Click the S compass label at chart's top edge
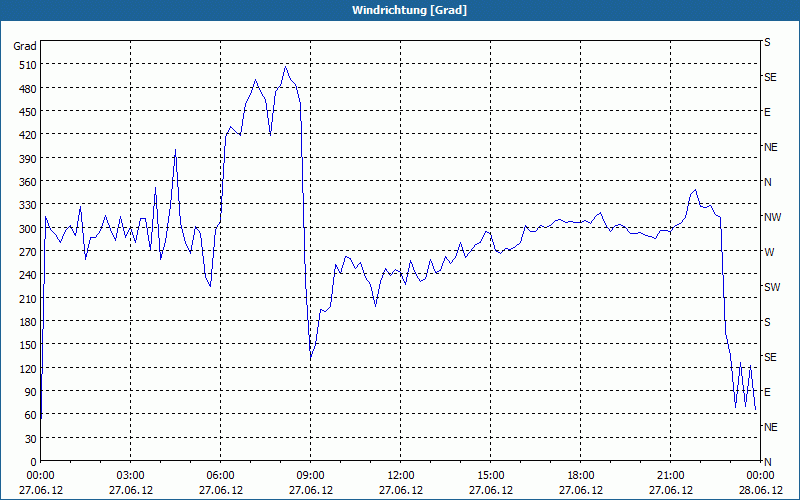 coord(767,42)
